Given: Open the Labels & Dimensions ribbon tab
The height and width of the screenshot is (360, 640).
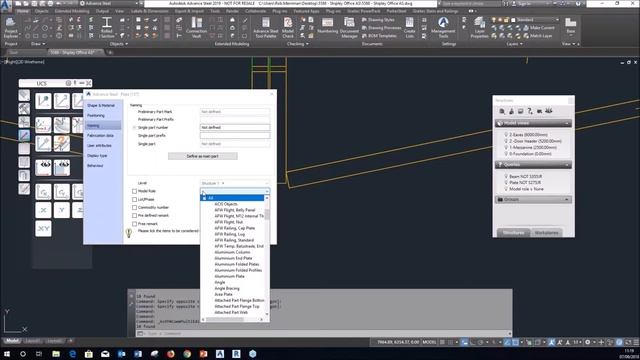Looking at the screenshot, I should pyautogui.click(x=149, y=11).
